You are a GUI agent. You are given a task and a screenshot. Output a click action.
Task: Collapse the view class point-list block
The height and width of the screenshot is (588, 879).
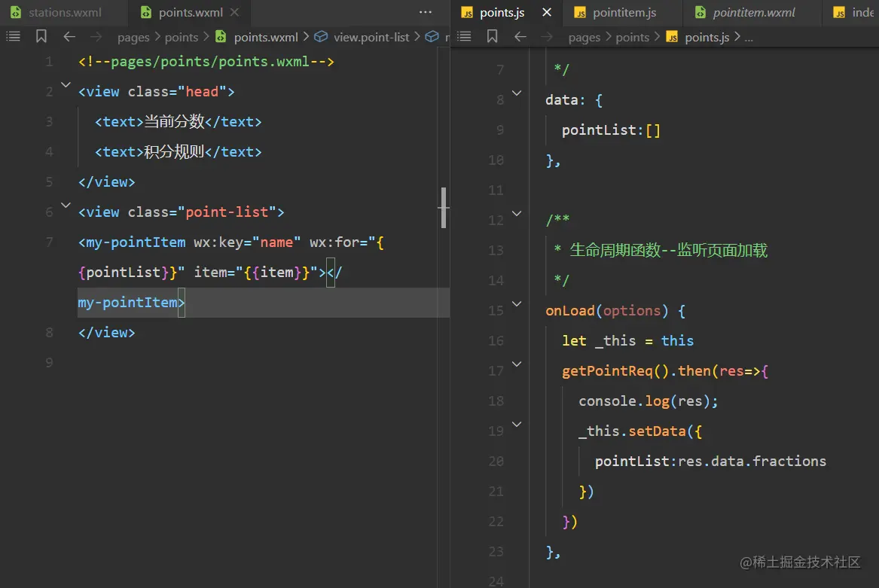[66, 206]
